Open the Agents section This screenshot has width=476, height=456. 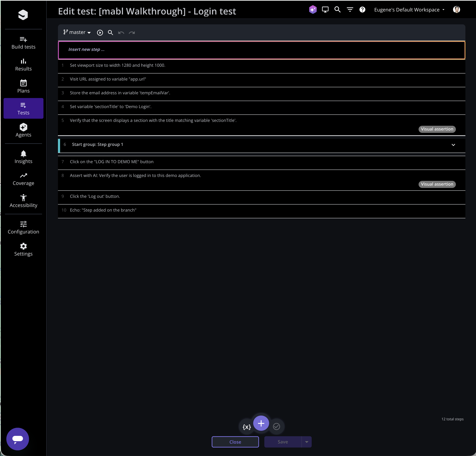pyautogui.click(x=23, y=130)
